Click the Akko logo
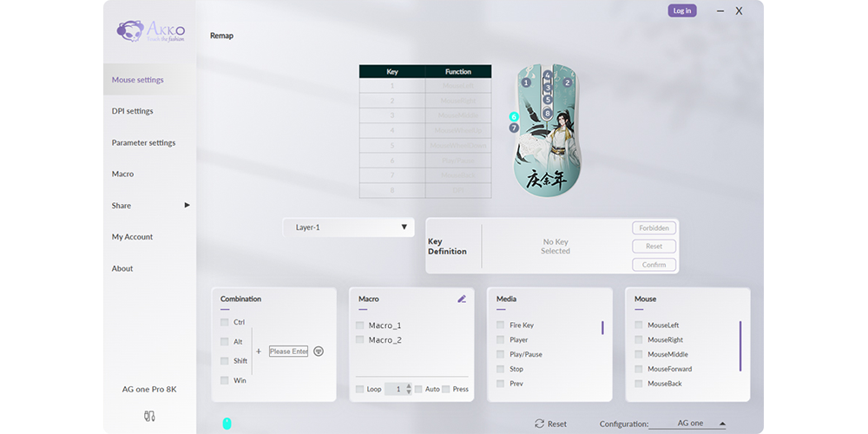 [149, 30]
